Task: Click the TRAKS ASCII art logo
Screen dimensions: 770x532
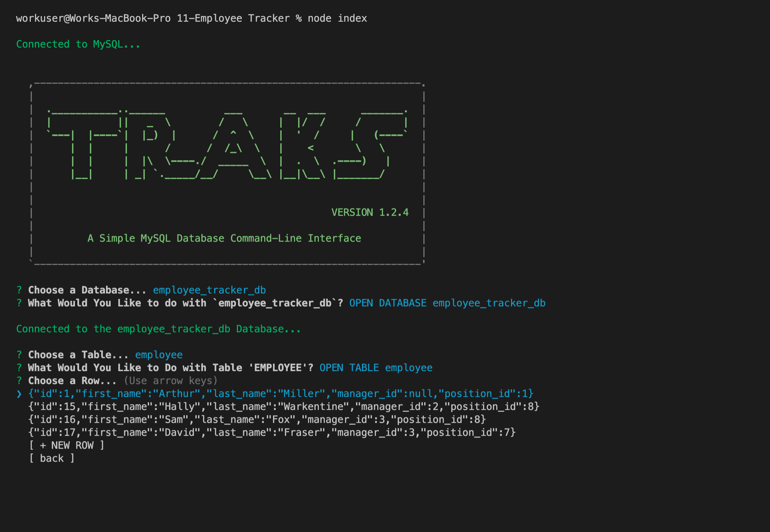Action: pos(227,145)
